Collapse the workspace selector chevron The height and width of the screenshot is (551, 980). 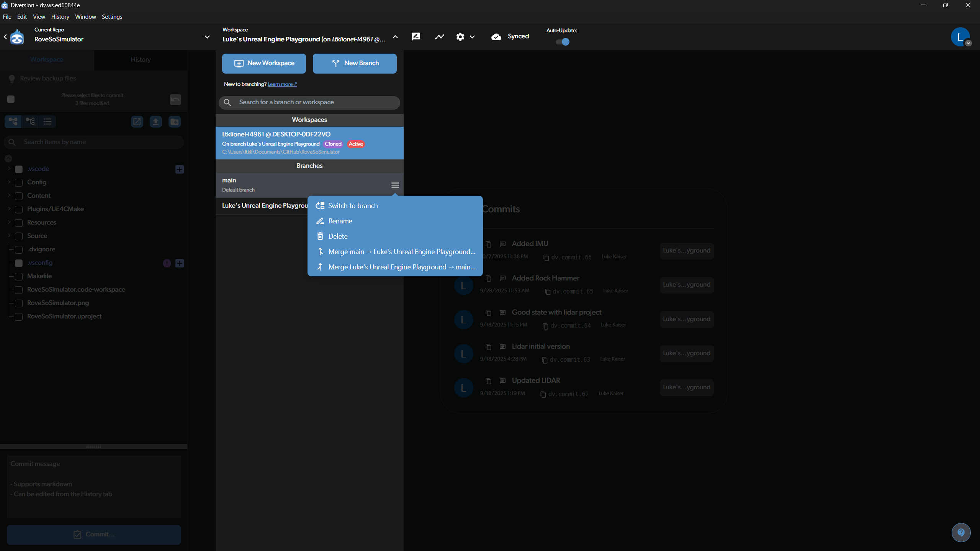pyautogui.click(x=395, y=37)
